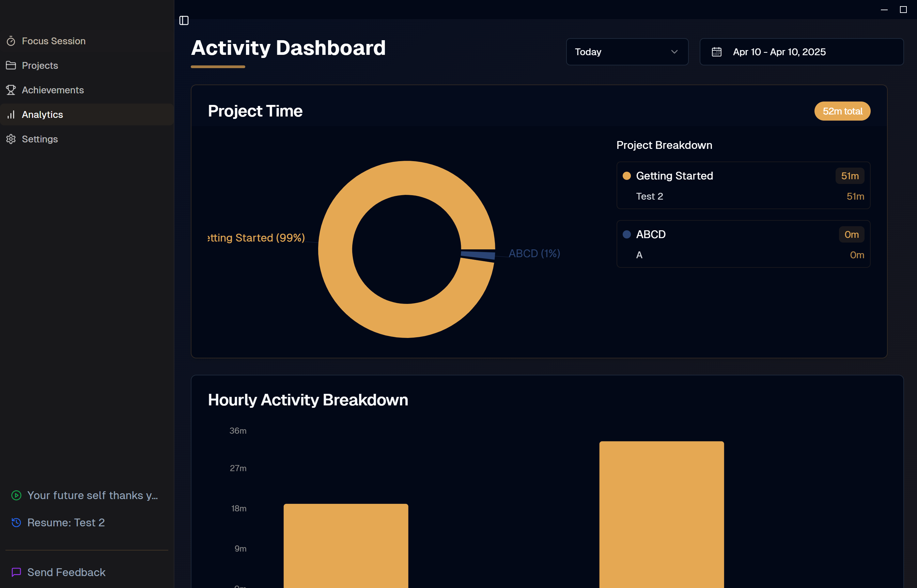The image size is (917, 588).
Task: Click Resume: Test 2 link
Action: [66, 522]
